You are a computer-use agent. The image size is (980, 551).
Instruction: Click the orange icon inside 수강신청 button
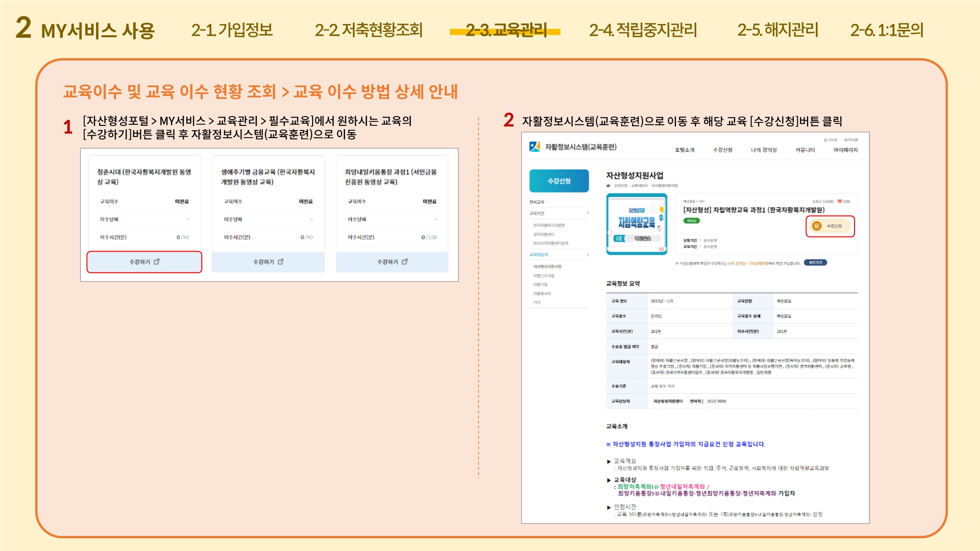pos(816,226)
